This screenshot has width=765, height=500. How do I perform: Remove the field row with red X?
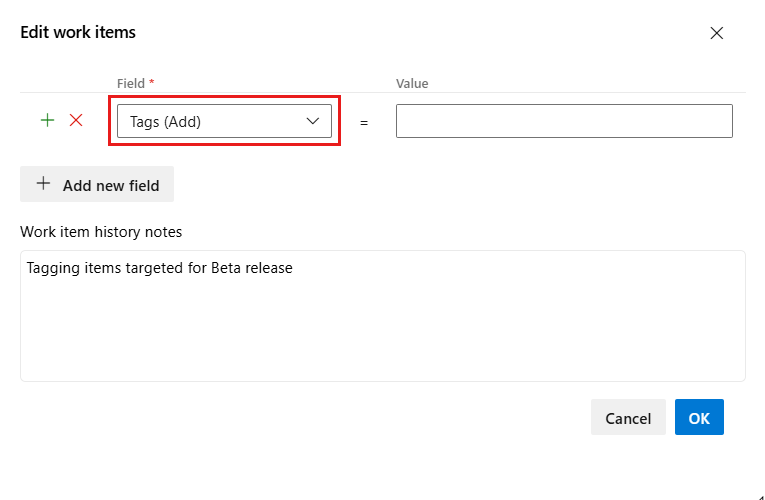click(76, 120)
